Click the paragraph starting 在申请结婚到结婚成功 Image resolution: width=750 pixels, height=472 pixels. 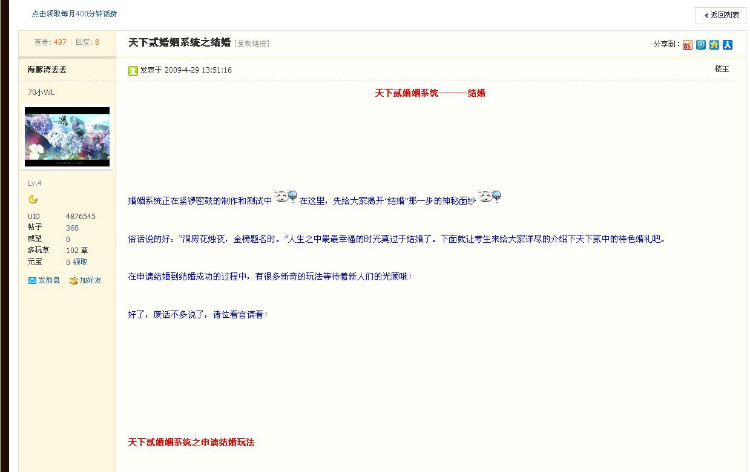[270, 276]
